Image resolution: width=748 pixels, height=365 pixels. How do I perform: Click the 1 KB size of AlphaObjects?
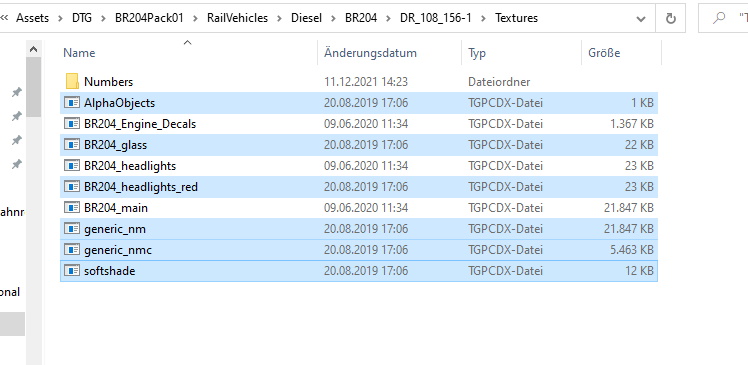tap(642, 103)
